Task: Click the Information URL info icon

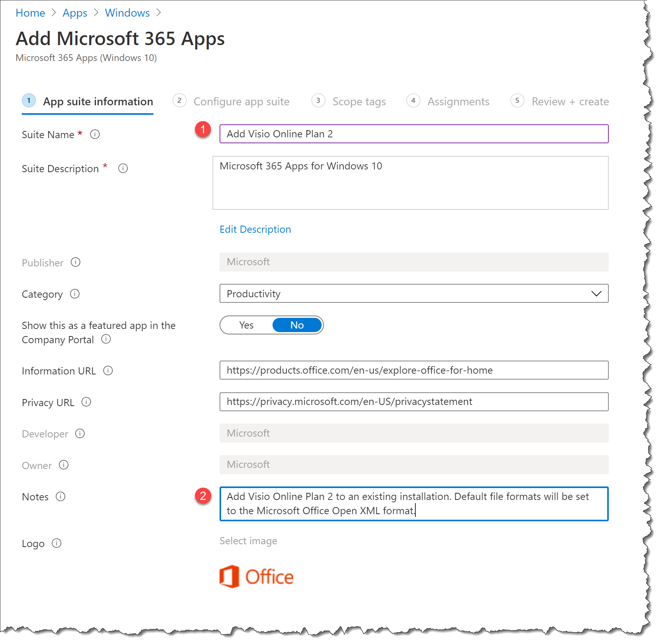Action: (108, 371)
